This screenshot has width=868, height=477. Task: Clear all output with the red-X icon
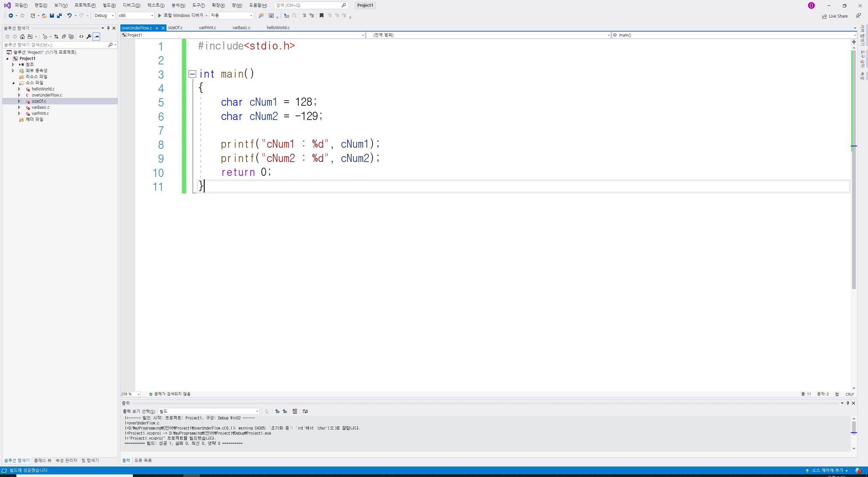(x=295, y=411)
